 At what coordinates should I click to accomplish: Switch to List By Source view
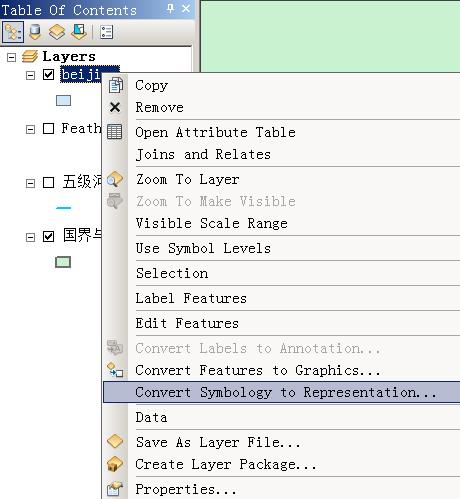[35, 32]
